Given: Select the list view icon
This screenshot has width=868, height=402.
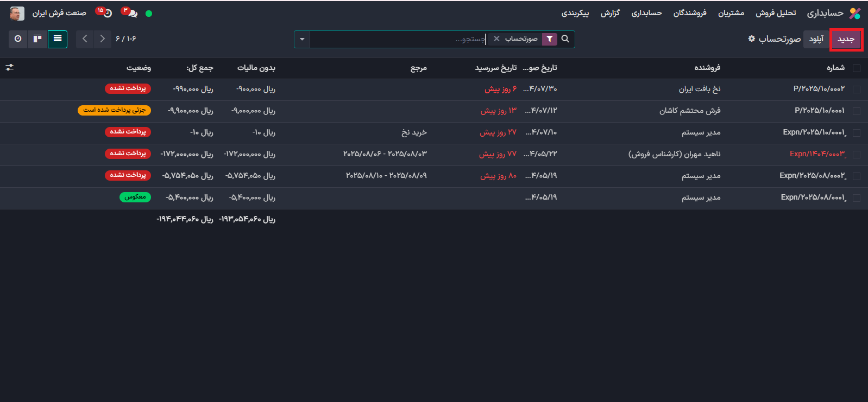Looking at the screenshot, I should 58,39.
